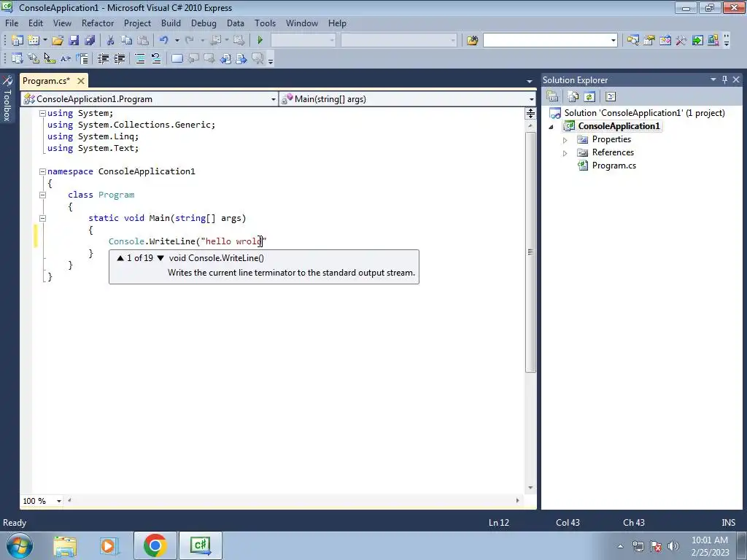Screen dimensions: 747x560
Task: Click the Redo arrow icon
Action: click(x=190, y=41)
